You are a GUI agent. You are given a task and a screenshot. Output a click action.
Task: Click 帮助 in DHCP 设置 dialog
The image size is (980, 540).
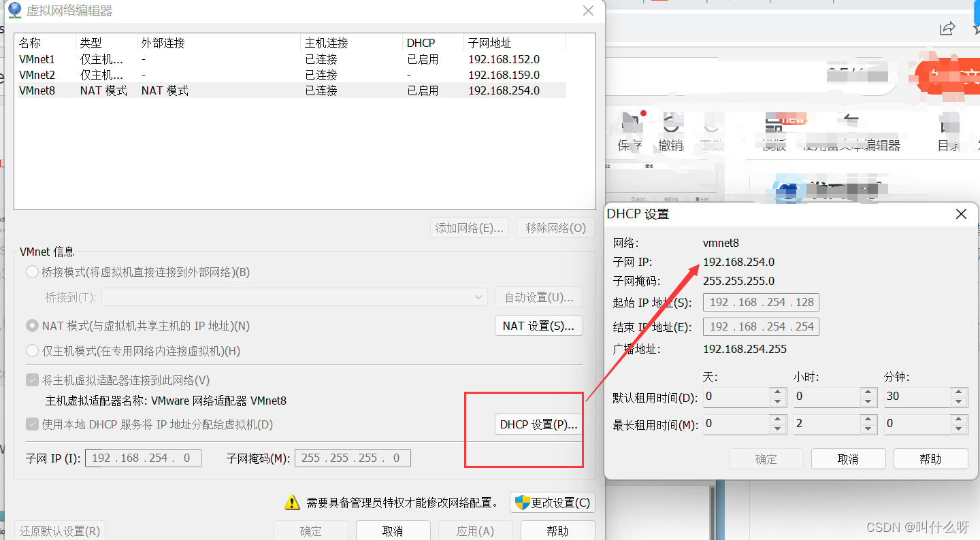(930, 459)
